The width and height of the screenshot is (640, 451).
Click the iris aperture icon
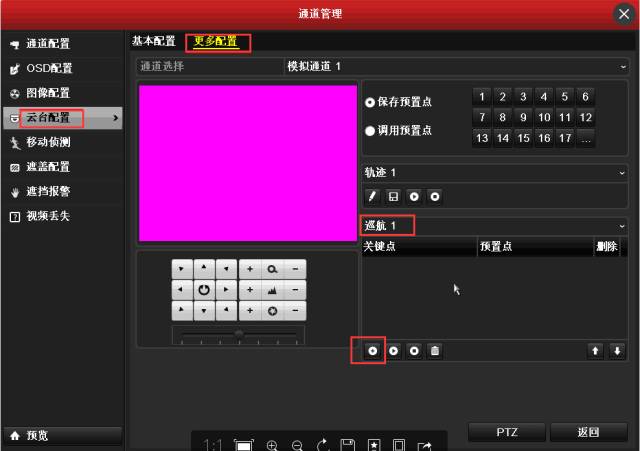(272, 311)
